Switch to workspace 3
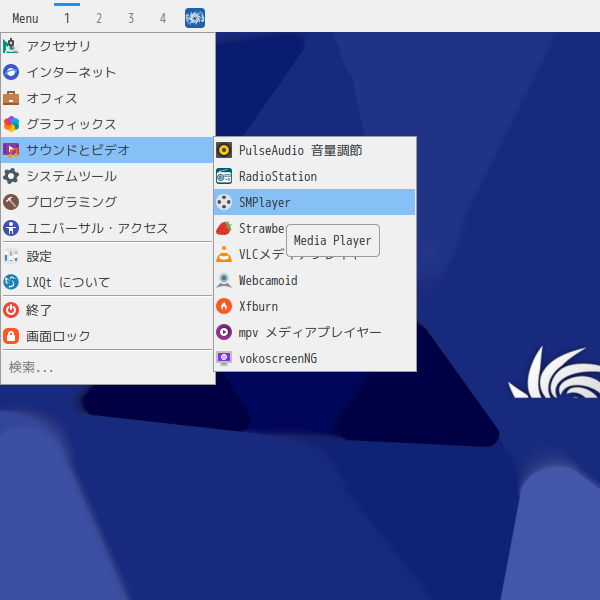600x600 pixels. pos(131,18)
